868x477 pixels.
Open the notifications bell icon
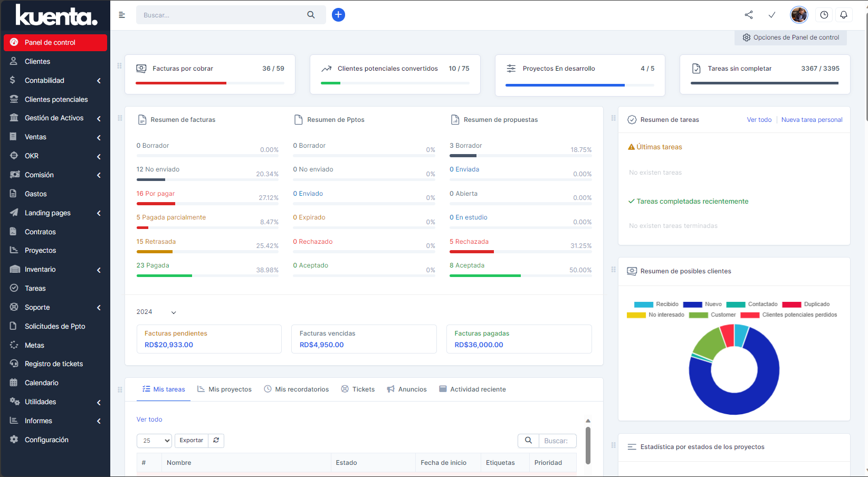(x=843, y=15)
